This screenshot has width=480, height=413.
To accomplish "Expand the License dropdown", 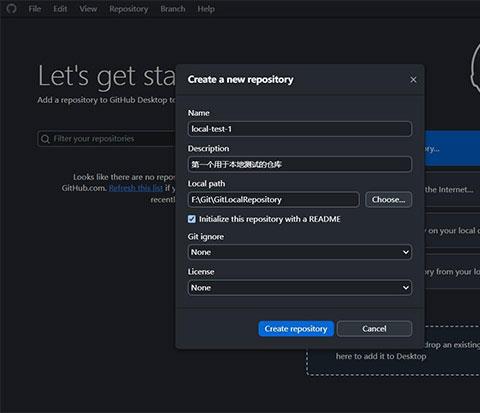I will 300,288.
